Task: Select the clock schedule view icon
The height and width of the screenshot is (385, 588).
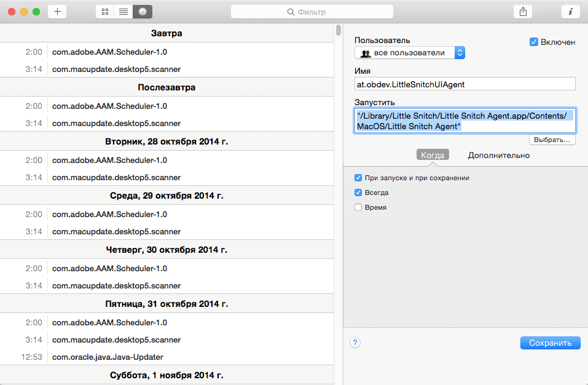Action: click(143, 12)
